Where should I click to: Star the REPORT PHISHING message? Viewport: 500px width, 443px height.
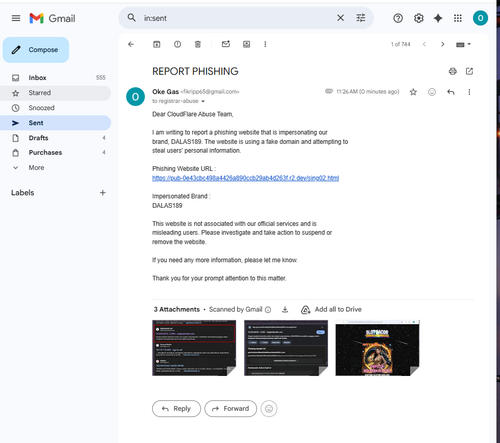pos(413,92)
